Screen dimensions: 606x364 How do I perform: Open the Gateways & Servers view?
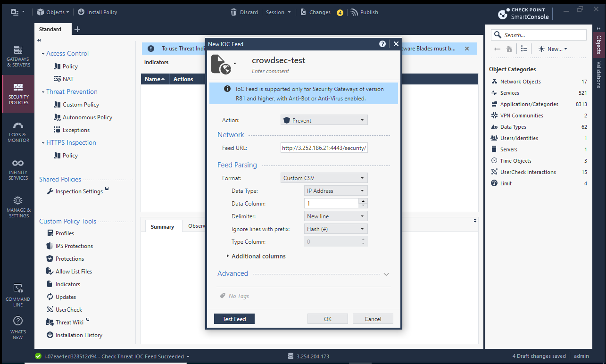pyautogui.click(x=18, y=56)
